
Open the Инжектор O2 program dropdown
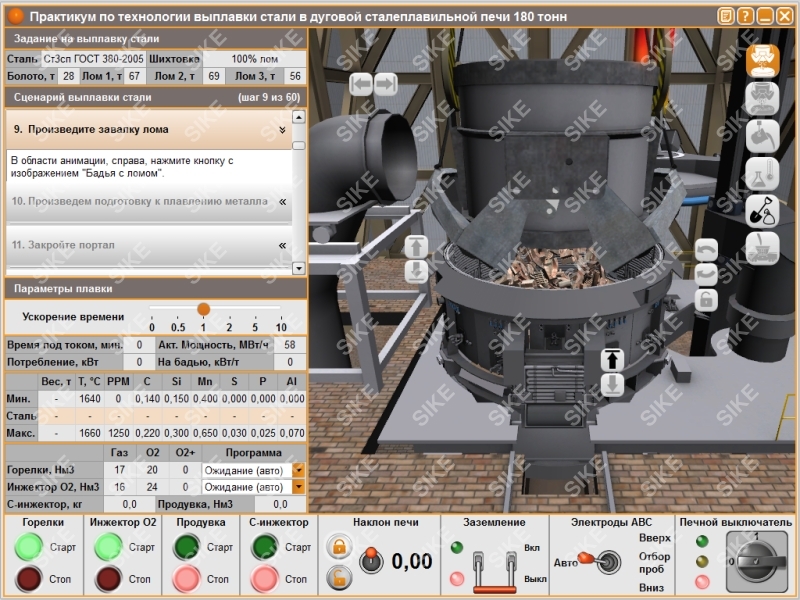tap(298, 487)
